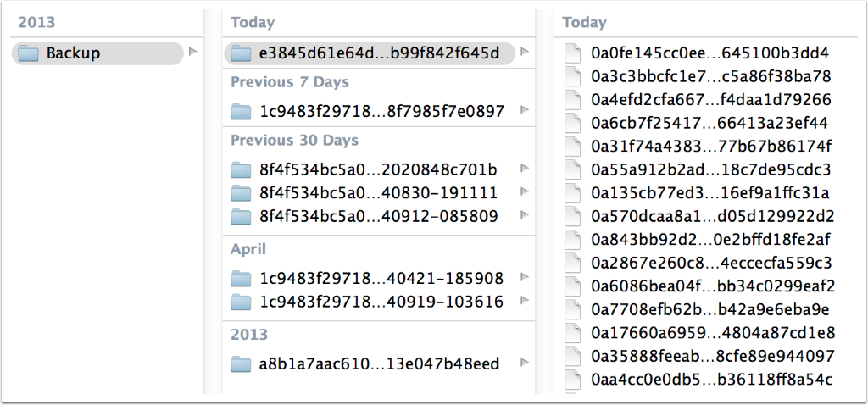Select folder 8f4f534bc5a0…40912-085809
Screen dimensions: 868x405
point(378,216)
